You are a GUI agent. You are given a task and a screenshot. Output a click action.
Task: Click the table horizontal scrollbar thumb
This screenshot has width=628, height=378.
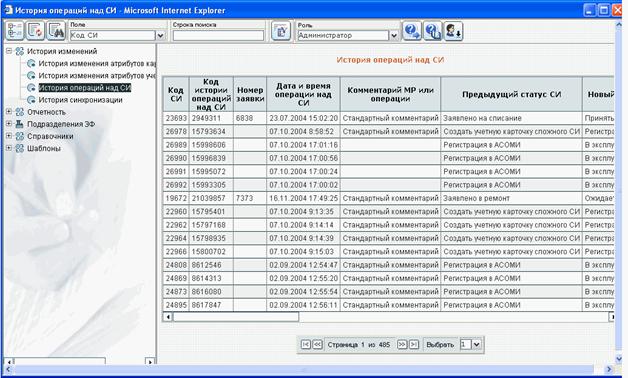click(236, 317)
